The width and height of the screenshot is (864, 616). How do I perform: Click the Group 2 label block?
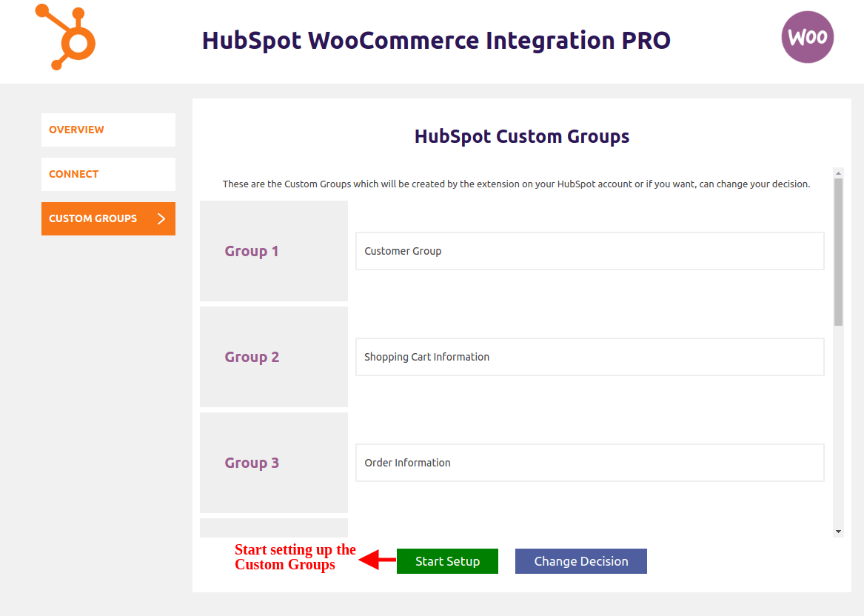[x=274, y=357]
